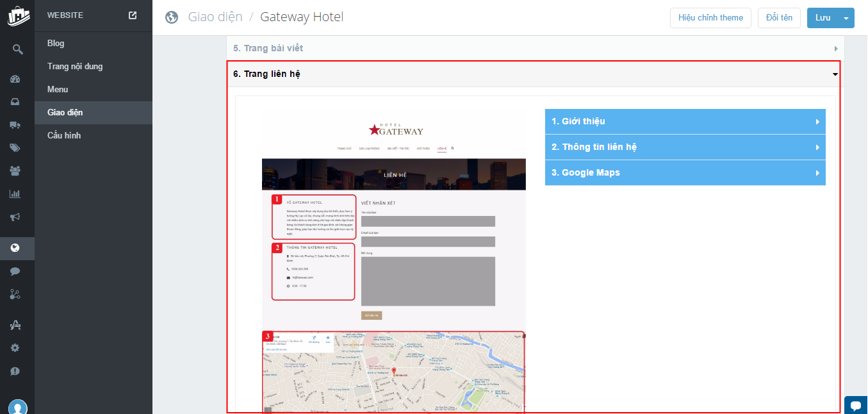Viewport: 868px width, 414px height.
Task: Click the marketing megaphone icon
Action: coord(15,217)
